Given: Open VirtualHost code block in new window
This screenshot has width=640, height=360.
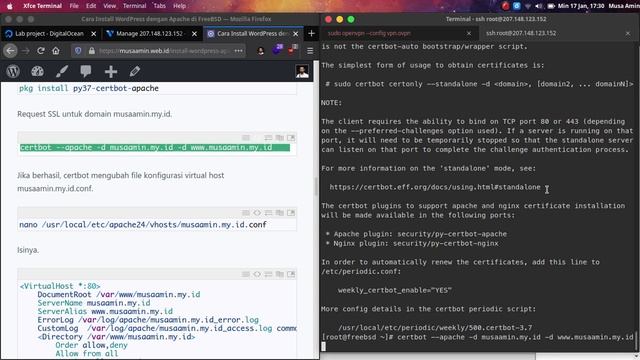Looking at the screenshot, I should (291, 274).
